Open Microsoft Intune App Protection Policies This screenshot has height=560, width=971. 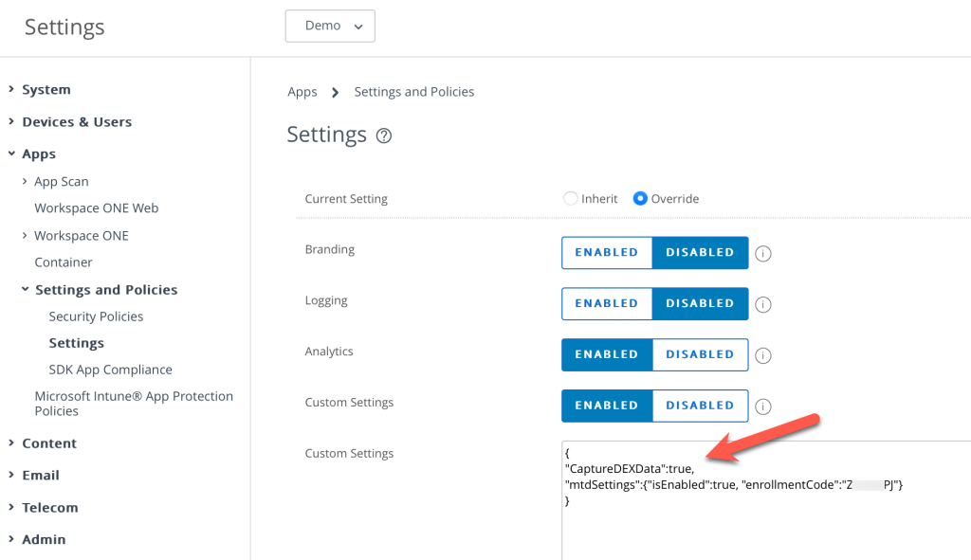click(x=133, y=404)
